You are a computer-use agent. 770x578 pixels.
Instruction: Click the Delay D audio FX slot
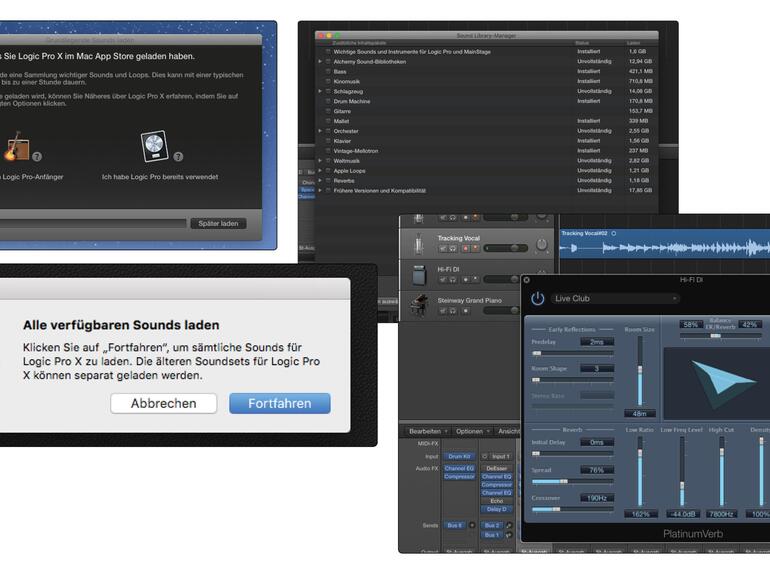pos(497,509)
